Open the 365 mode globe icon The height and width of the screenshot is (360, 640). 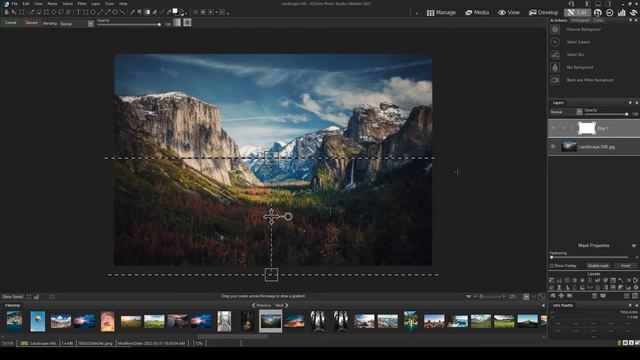point(598,13)
